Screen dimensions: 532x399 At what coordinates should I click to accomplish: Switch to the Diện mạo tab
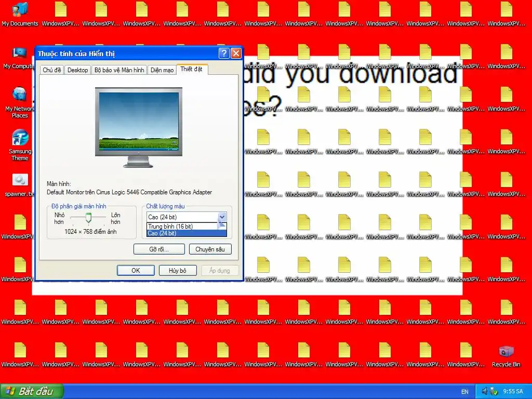162,70
